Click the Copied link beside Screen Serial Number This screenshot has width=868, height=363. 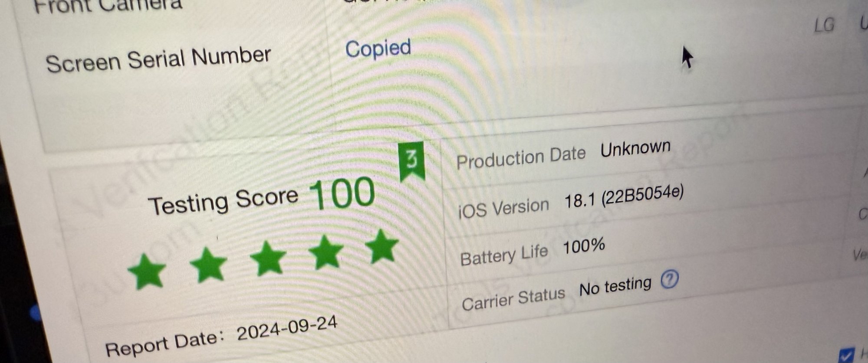tap(378, 48)
